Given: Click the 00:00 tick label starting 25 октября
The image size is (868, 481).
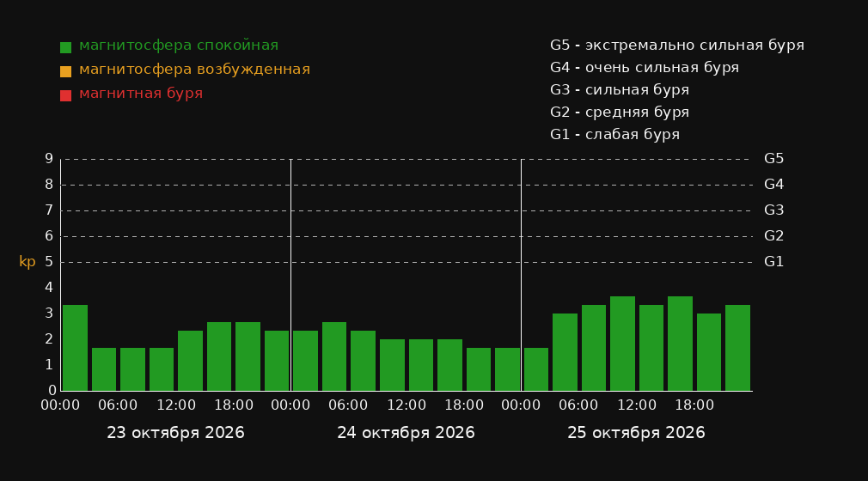Looking at the screenshot, I should point(521,405).
